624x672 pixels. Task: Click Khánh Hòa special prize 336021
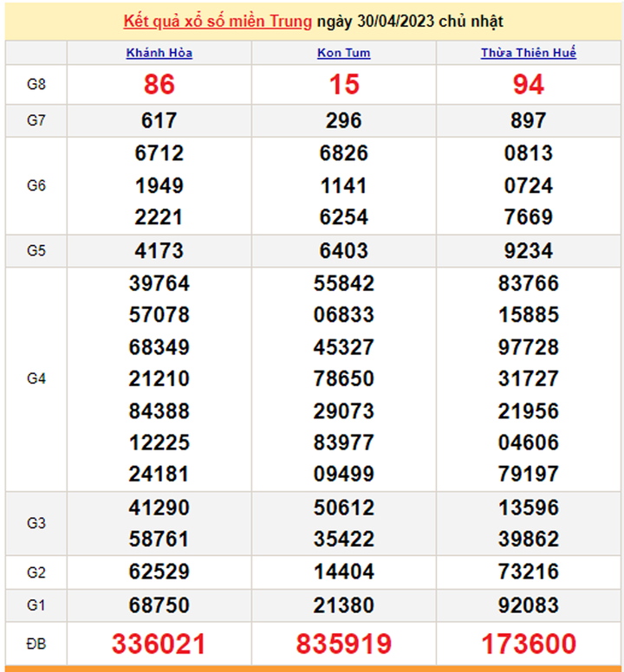click(159, 643)
